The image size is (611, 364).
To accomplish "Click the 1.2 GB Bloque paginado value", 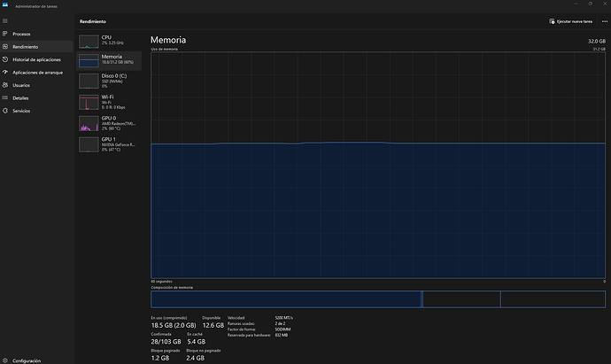I will (x=160, y=358).
